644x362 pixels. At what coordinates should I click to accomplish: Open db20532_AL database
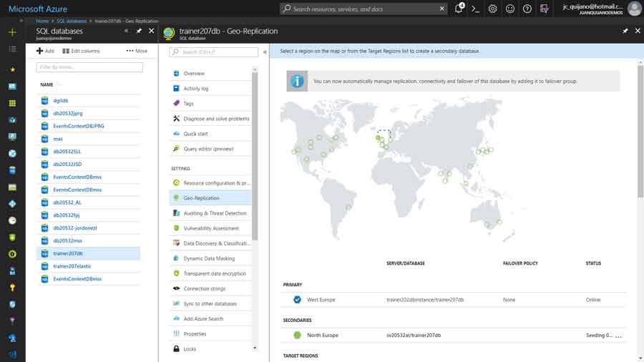(67, 202)
